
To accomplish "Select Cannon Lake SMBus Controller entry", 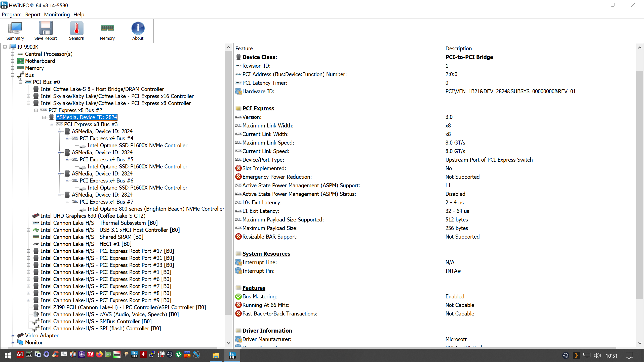I will 96,321.
